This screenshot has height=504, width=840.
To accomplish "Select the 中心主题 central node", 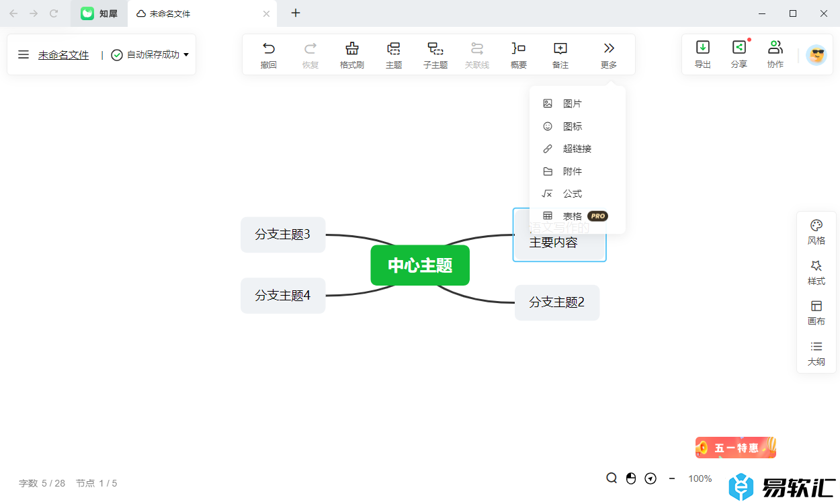I will 420,265.
